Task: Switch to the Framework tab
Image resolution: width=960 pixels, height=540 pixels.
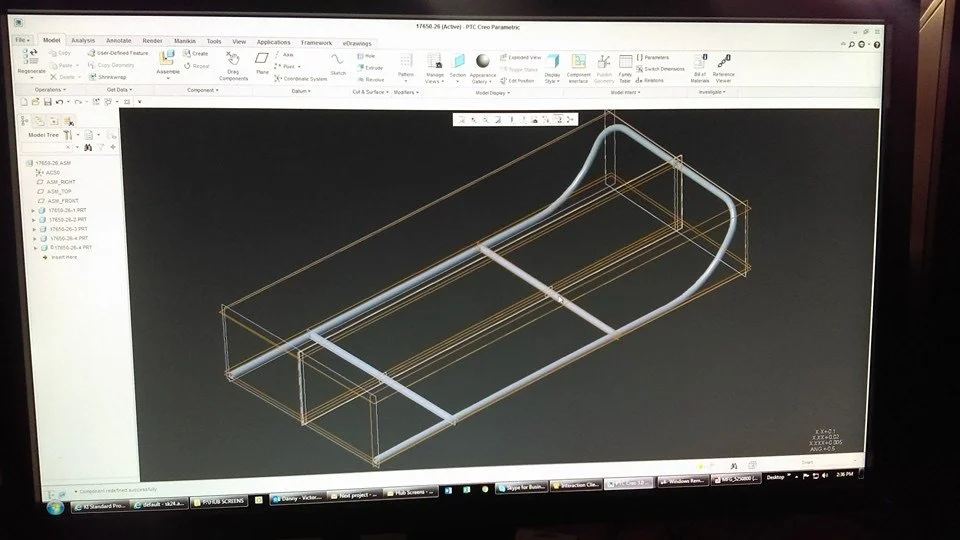Action: click(317, 43)
